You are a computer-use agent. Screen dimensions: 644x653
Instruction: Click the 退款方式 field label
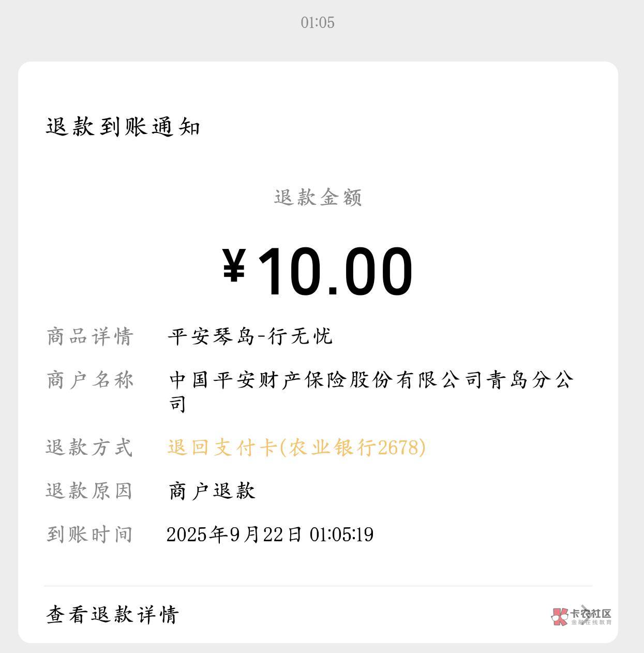click(x=89, y=448)
